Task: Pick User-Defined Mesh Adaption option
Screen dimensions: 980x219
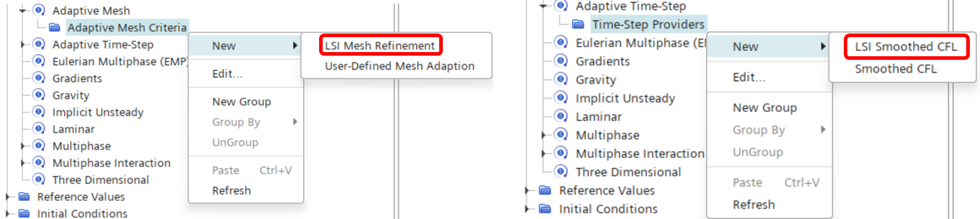Action: pos(399,66)
